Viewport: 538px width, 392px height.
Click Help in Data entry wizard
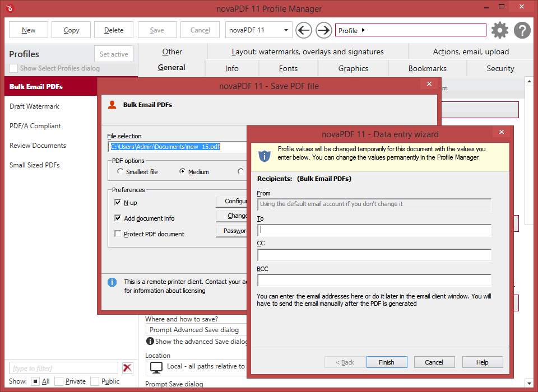[x=482, y=362]
